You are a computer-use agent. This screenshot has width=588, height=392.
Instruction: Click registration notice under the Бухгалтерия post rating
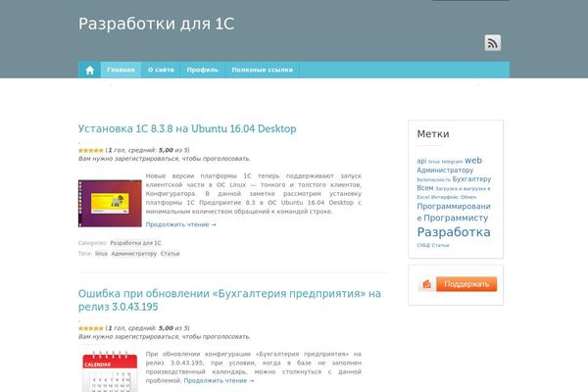pyautogui.click(x=165, y=337)
